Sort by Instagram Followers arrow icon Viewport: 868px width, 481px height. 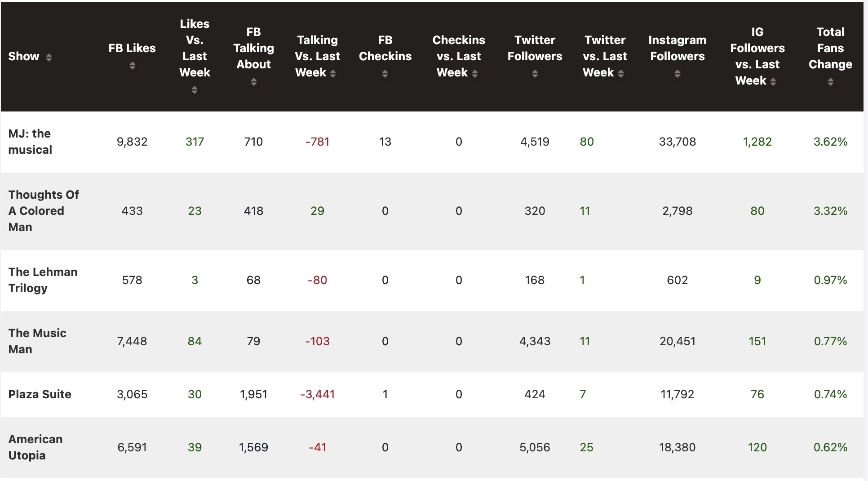(677, 74)
